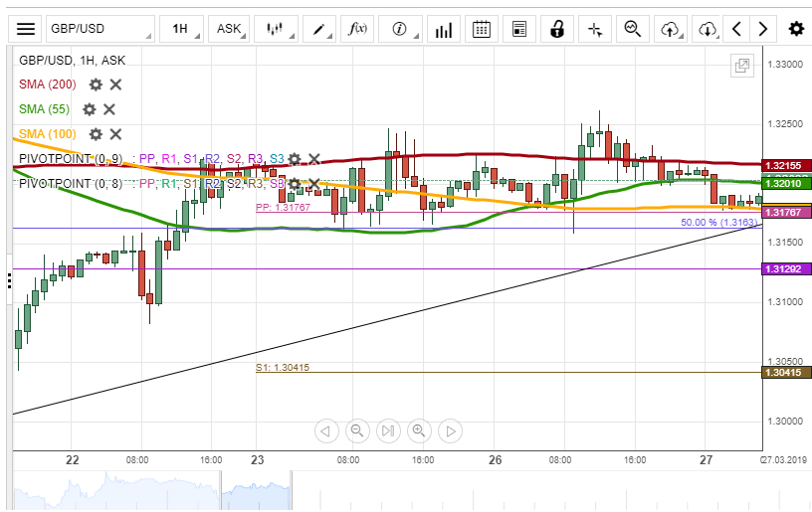This screenshot has width=812, height=512.
Task: Open the f(x) indicators menu
Action: (358, 29)
